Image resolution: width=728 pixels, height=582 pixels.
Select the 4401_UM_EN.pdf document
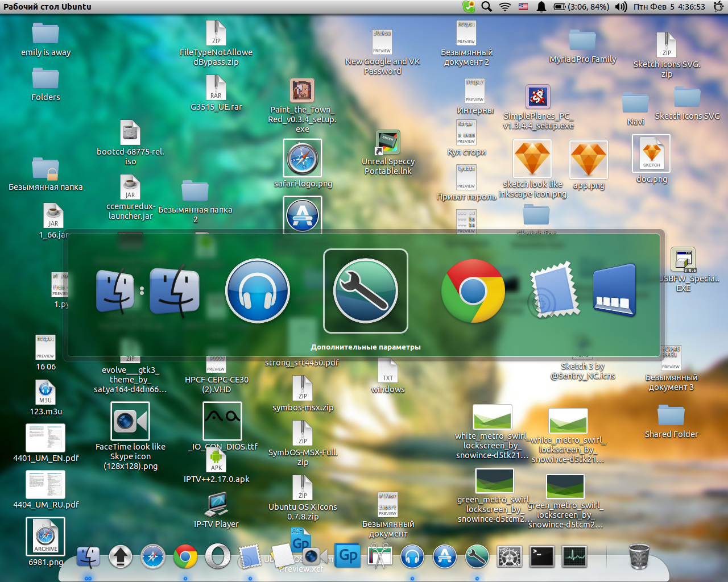click(x=45, y=438)
